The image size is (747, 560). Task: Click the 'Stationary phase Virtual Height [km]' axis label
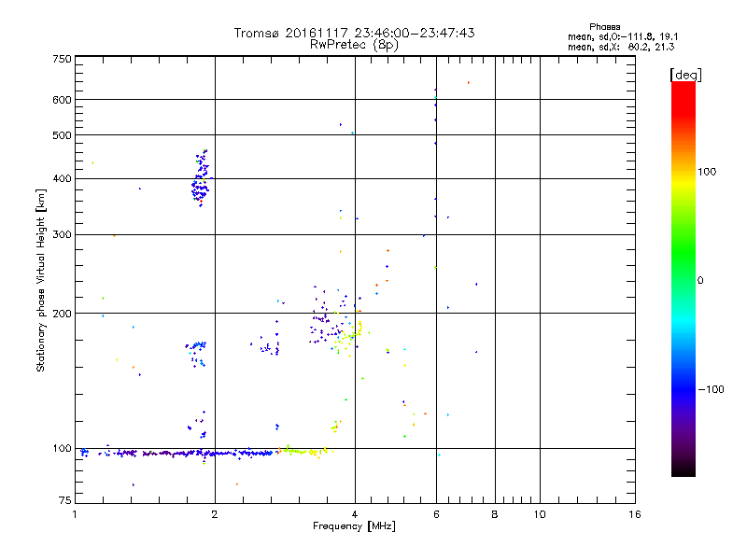click(41, 280)
